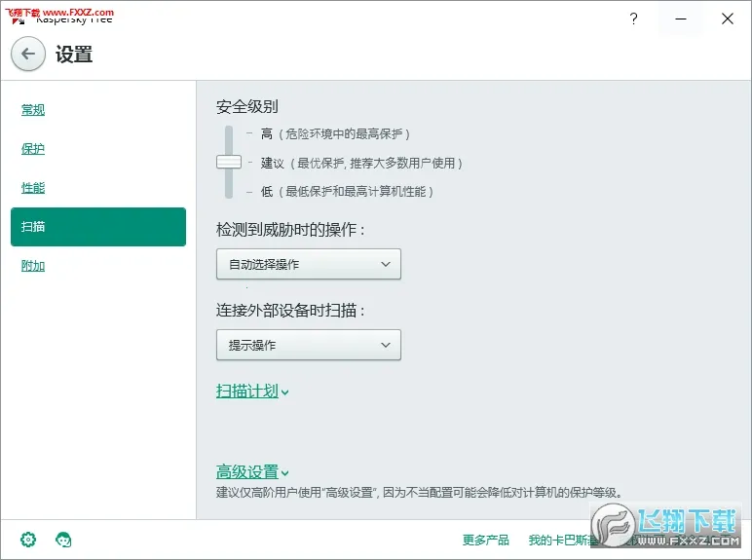752x560 pixels.
Task: Open the 常规 settings section
Action: (33, 110)
